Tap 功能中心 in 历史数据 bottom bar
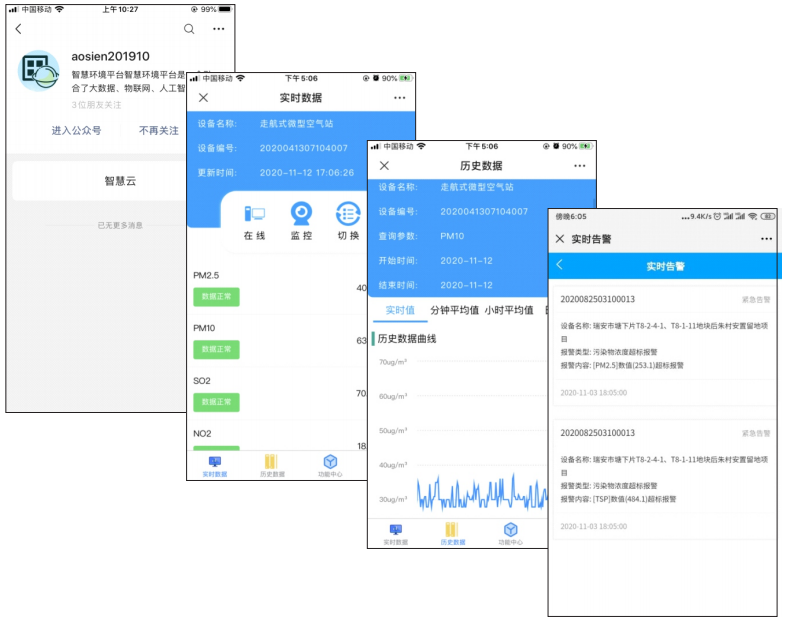This screenshot has height=622, width=796. tap(510, 533)
